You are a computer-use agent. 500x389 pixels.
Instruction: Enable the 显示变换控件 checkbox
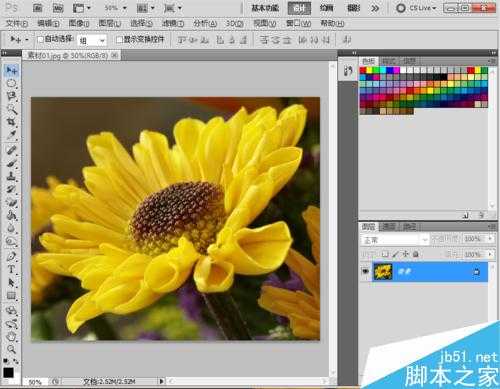119,39
